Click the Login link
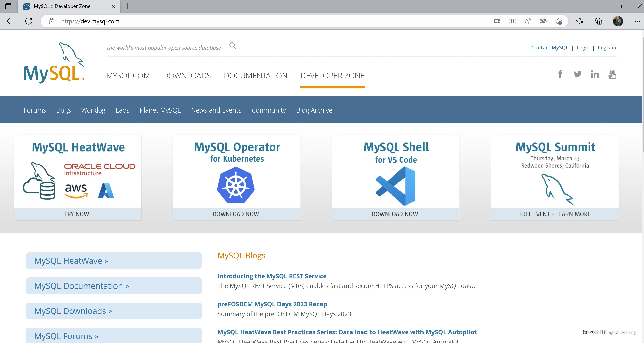Image resolution: width=644 pixels, height=343 pixels. click(x=583, y=48)
